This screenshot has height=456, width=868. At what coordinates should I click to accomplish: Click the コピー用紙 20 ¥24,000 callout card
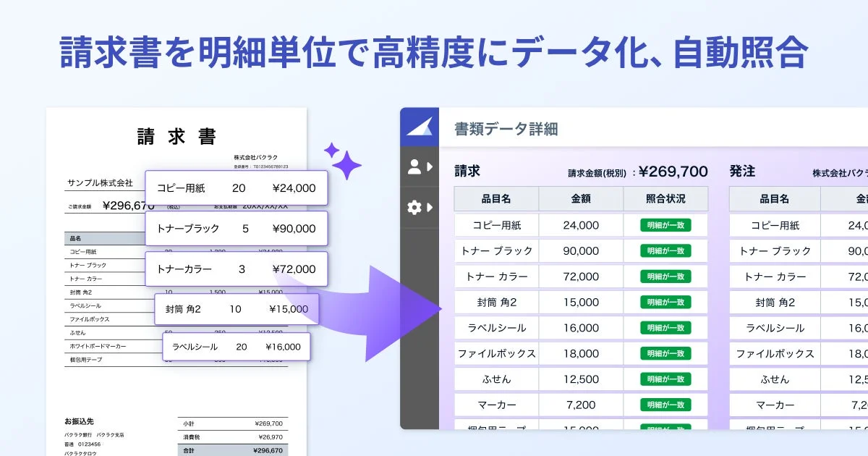click(x=236, y=187)
